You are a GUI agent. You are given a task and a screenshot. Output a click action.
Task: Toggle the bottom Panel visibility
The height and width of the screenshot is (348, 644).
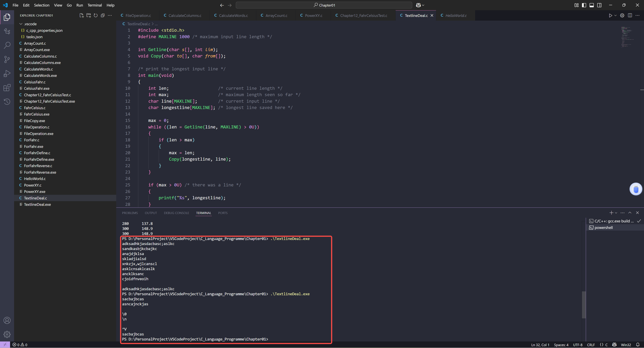coord(592,5)
